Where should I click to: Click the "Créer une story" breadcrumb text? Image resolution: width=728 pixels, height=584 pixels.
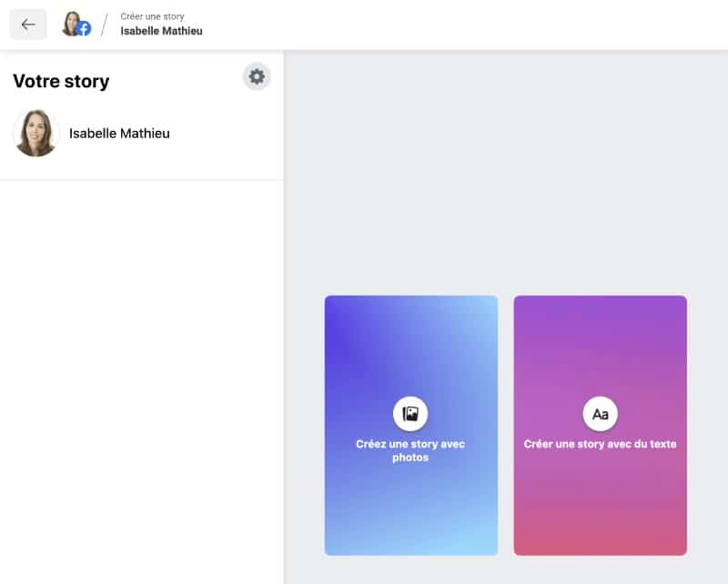tap(152, 16)
